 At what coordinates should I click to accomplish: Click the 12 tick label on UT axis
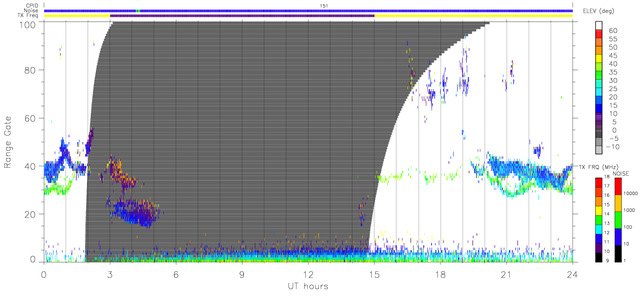coord(308,274)
